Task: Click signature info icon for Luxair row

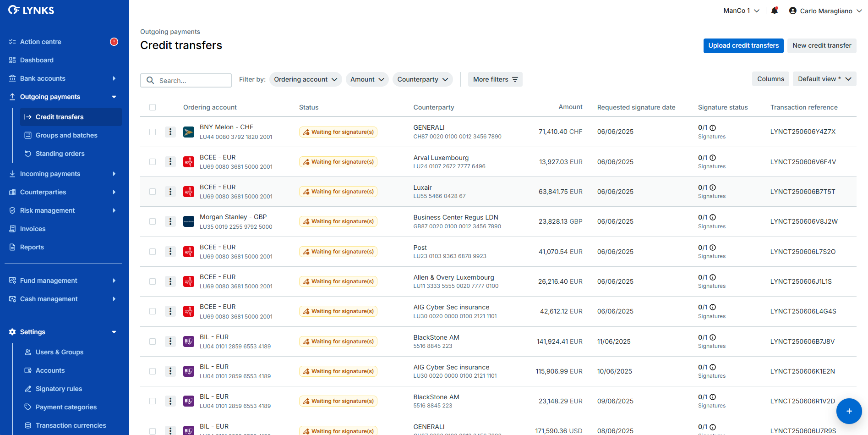Action: (x=713, y=187)
